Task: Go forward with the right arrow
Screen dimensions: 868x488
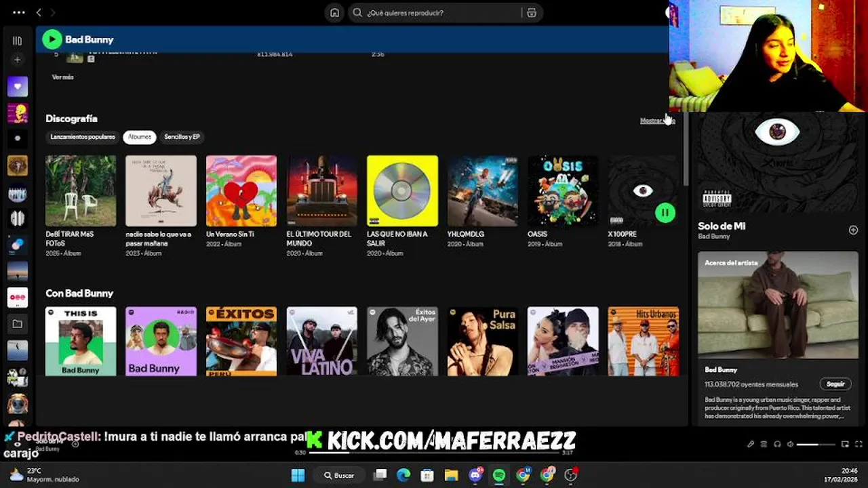Action: tap(53, 12)
